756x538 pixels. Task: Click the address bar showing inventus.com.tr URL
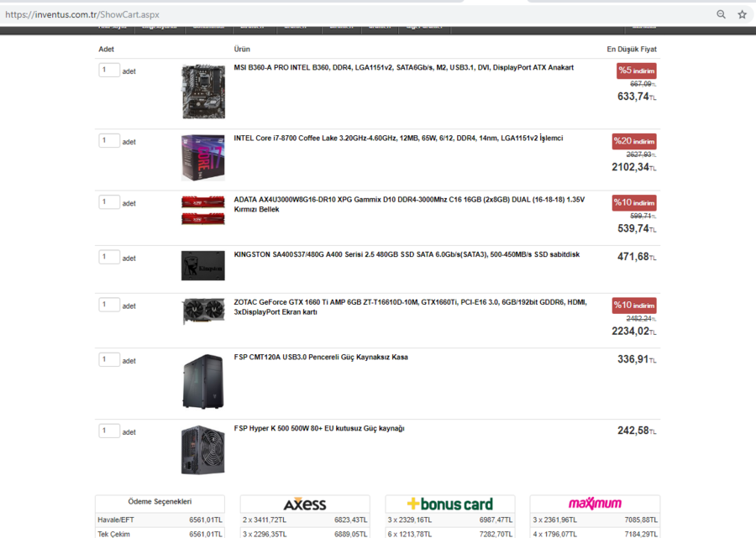[x=357, y=14]
